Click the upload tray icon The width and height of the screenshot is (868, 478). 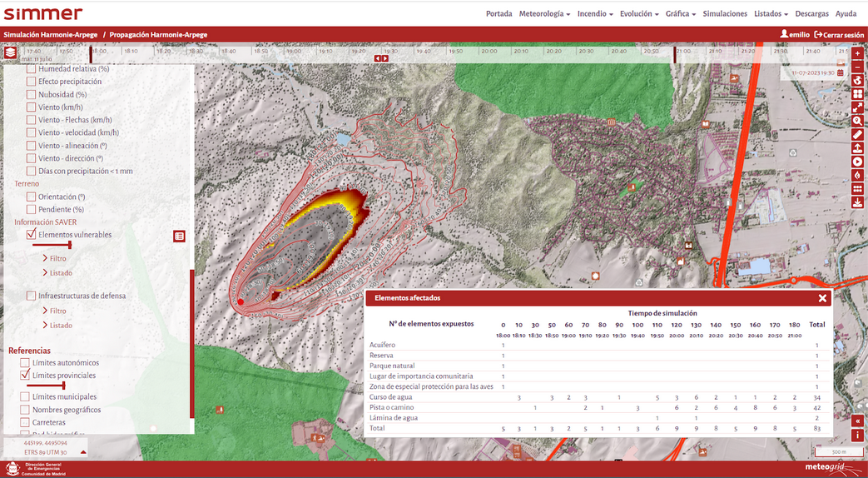click(857, 148)
